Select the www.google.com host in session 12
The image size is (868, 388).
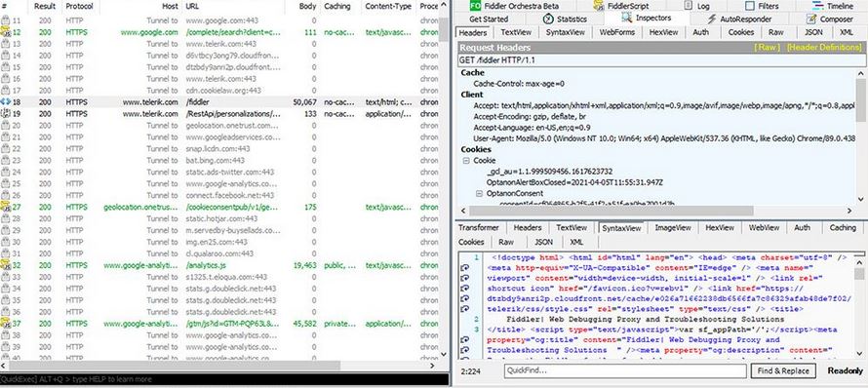click(x=149, y=32)
